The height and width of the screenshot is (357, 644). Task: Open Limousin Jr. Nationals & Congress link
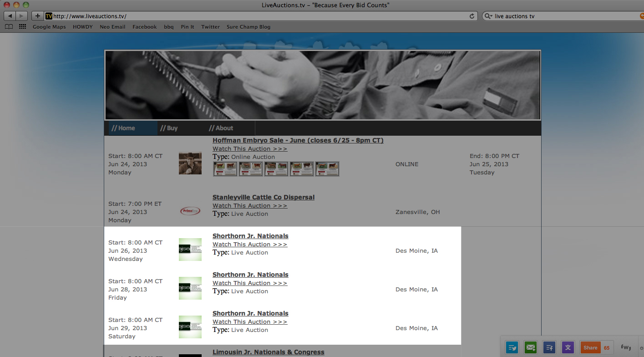pyautogui.click(x=269, y=352)
